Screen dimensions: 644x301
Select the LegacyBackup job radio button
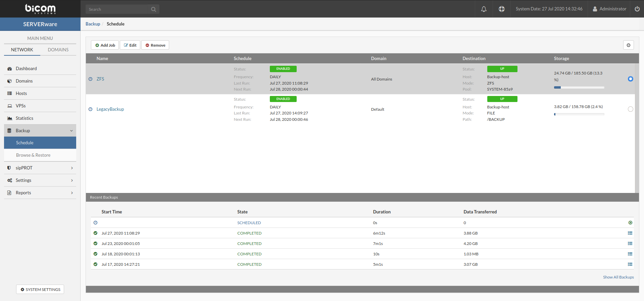click(x=630, y=109)
